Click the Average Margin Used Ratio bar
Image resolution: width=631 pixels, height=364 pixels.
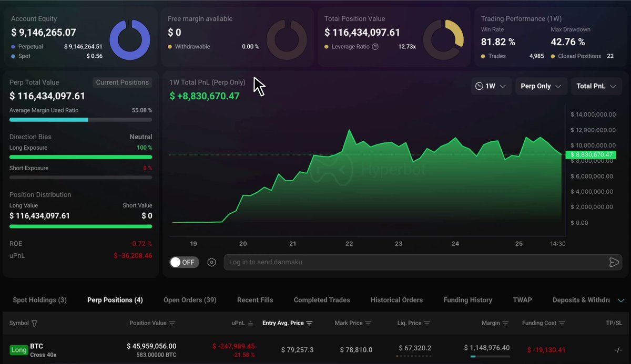[80, 120]
